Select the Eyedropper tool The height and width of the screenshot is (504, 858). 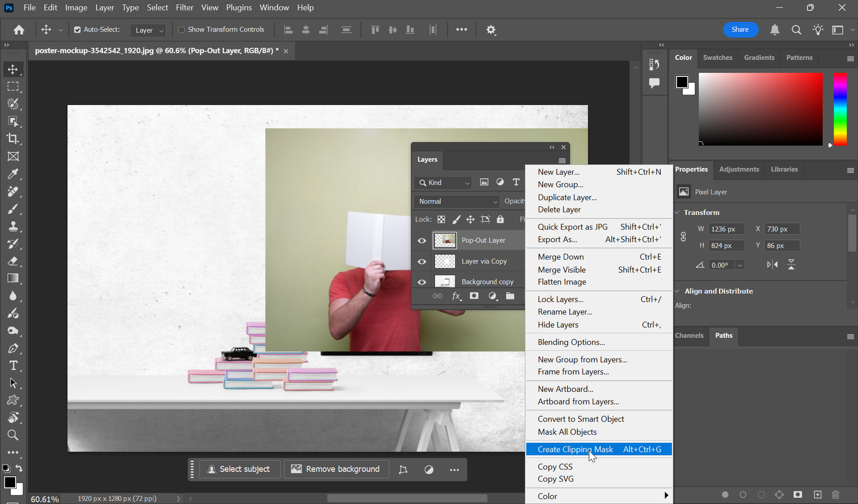[14, 174]
